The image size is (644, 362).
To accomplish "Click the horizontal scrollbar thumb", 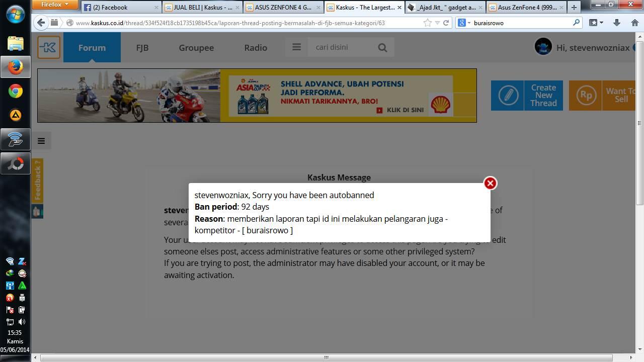I will pos(326,357).
